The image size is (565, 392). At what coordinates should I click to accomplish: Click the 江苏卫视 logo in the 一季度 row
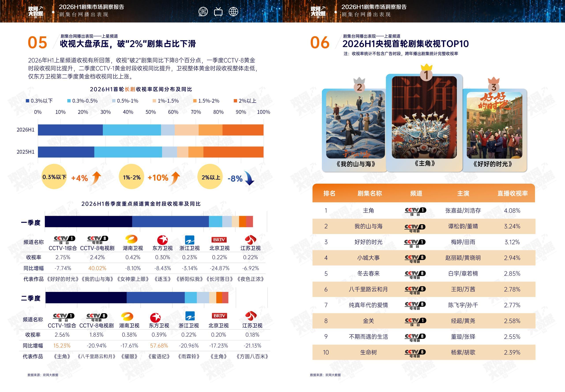(x=250, y=239)
